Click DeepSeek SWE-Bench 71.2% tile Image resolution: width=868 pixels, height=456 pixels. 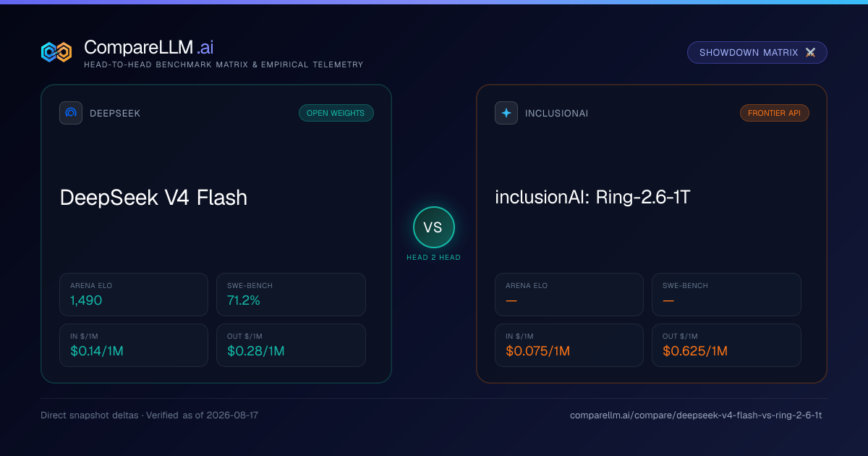291,295
